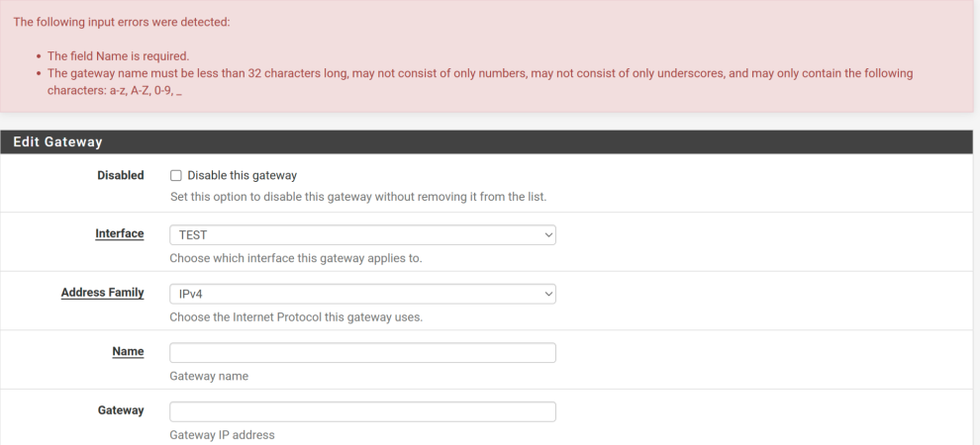Image resolution: width=980 pixels, height=445 pixels.
Task: Click the bold Disabled field label
Action: coord(121,175)
